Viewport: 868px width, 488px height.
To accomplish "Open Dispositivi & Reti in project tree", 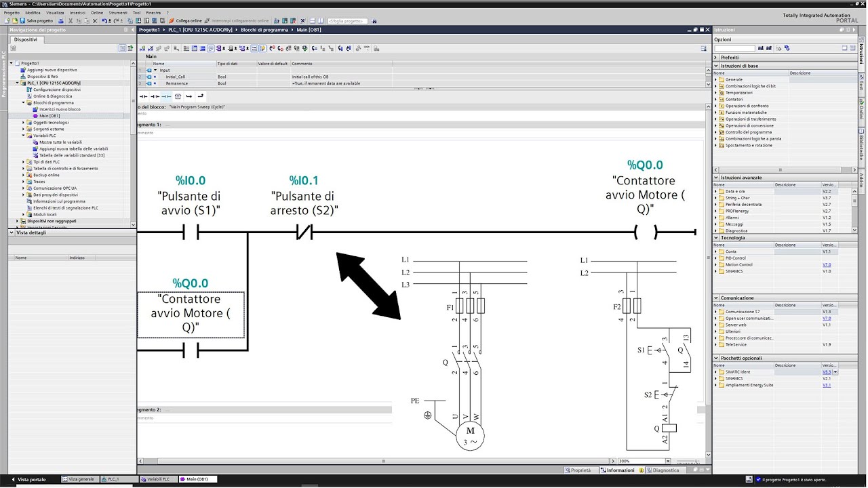I will click(42, 77).
